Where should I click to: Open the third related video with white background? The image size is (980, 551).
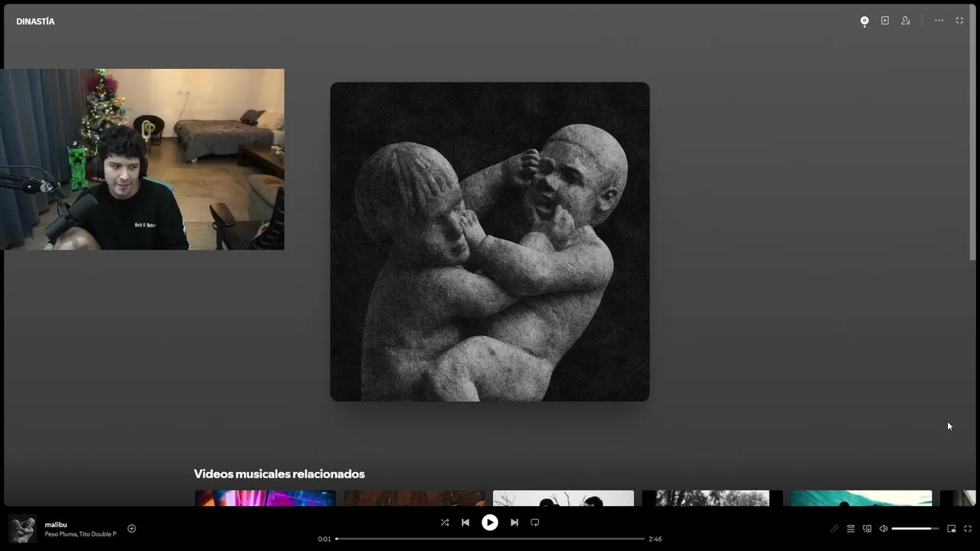tap(563, 498)
